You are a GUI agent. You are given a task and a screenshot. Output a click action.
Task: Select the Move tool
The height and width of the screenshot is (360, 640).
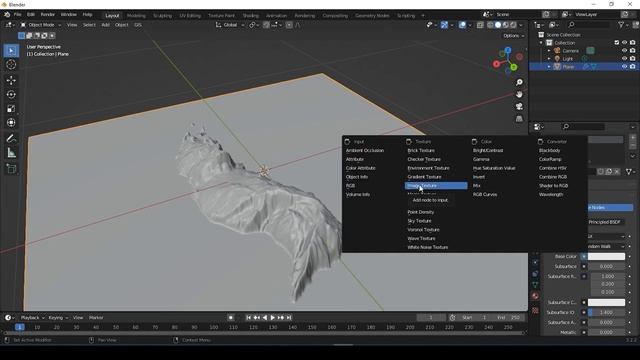point(11,80)
